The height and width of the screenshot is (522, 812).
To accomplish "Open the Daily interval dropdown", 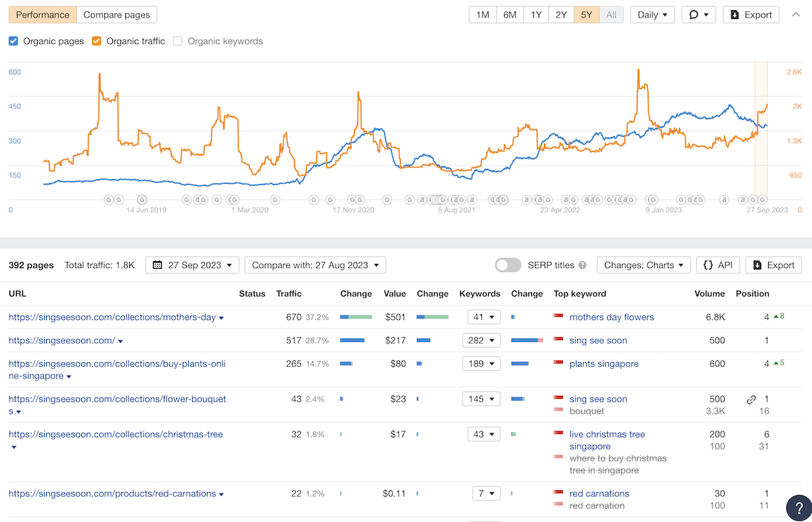I will pyautogui.click(x=652, y=15).
